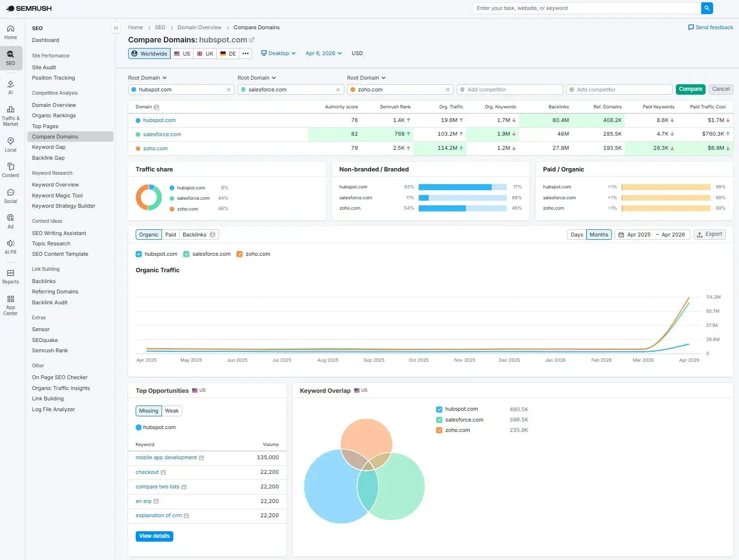
Task: Open Root Domain dropdown above salesforce.com
Action: [x=257, y=78]
